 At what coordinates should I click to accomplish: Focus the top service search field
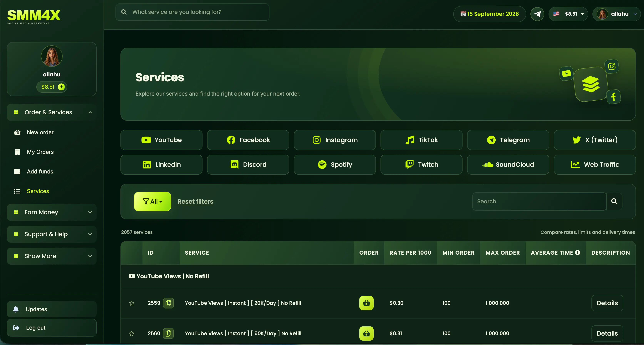coord(192,12)
